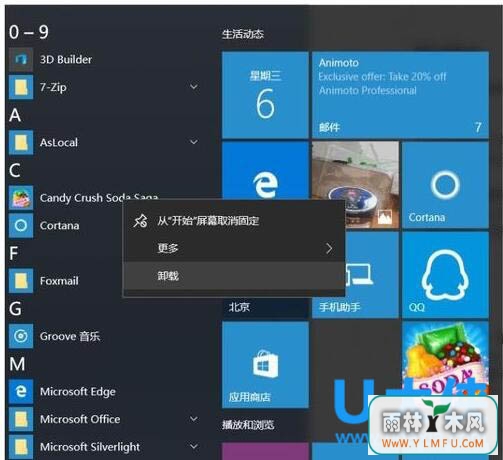Image resolution: width=503 pixels, height=460 pixels.
Task: Open the 更多 submenu arrow
Action: point(329,248)
